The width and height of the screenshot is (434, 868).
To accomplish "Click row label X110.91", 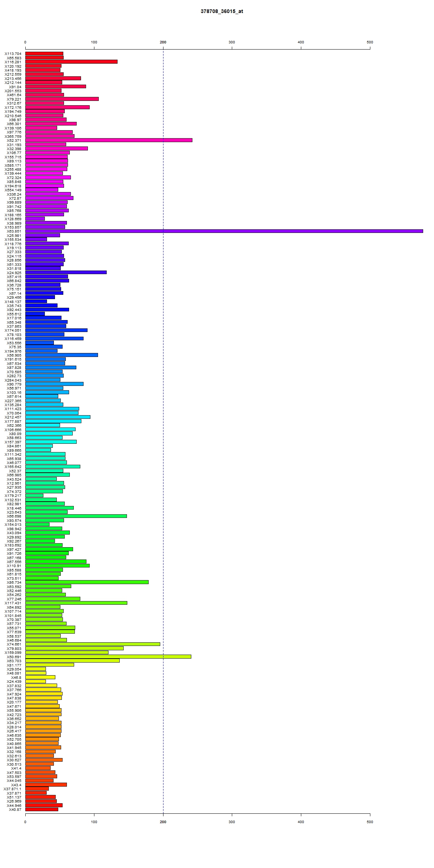I will point(14,566).
